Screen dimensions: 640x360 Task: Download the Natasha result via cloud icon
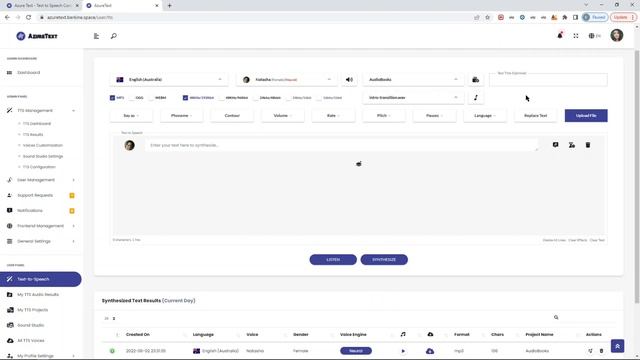pyautogui.click(x=430, y=351)
